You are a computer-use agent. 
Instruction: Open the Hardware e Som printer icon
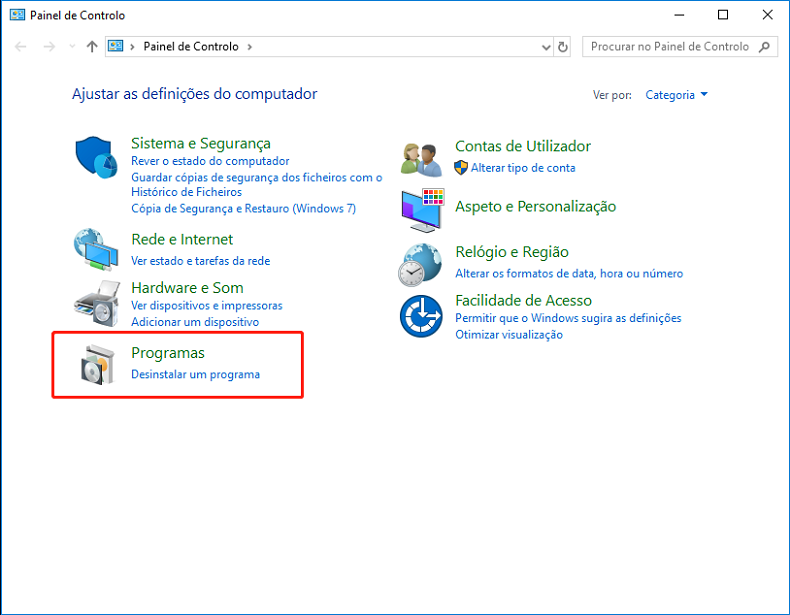tap(97, 304)
